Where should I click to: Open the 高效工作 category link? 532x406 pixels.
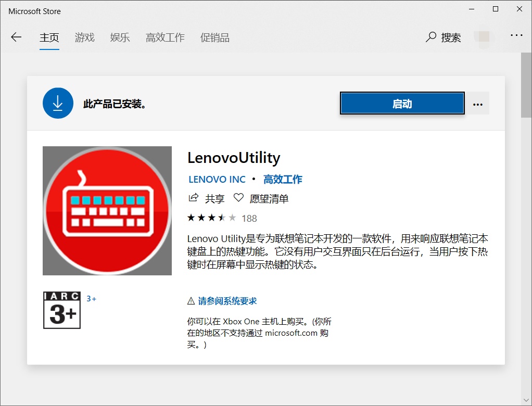click(x=283, y=179)
